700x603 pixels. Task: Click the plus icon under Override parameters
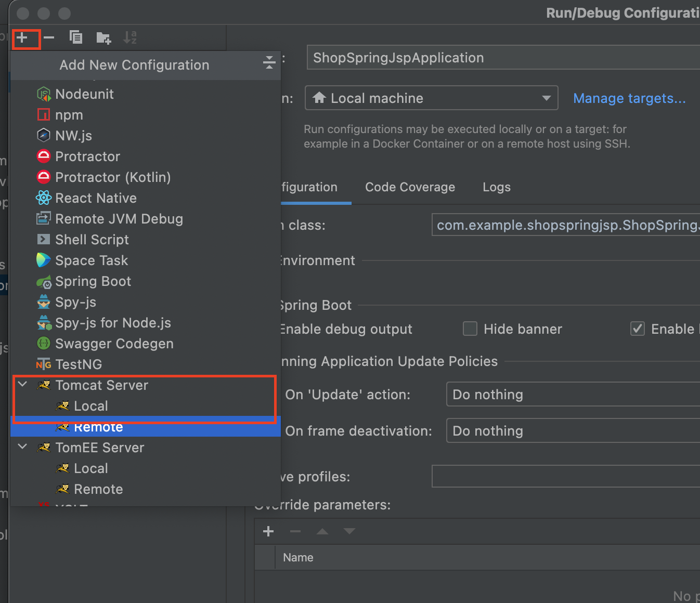click(268, 531)
